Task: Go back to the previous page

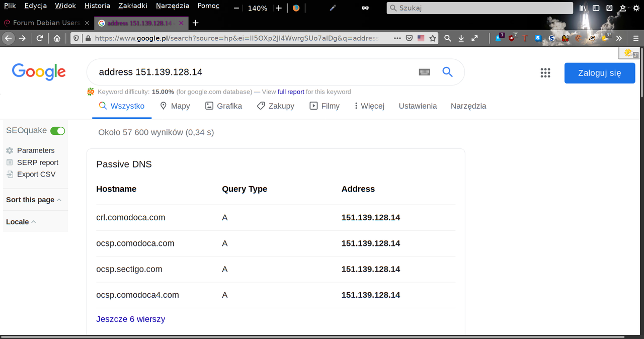Action: point(8,38)
